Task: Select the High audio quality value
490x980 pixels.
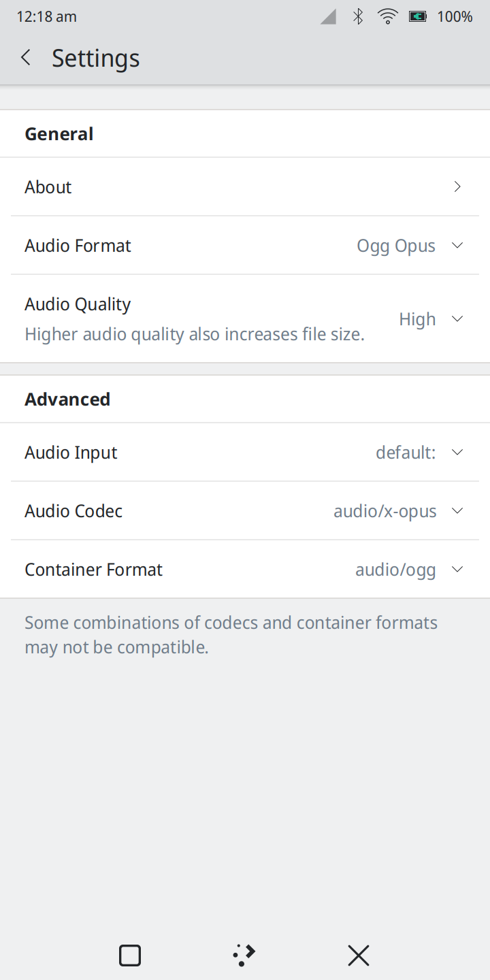Action: click(x=417, y=319)
